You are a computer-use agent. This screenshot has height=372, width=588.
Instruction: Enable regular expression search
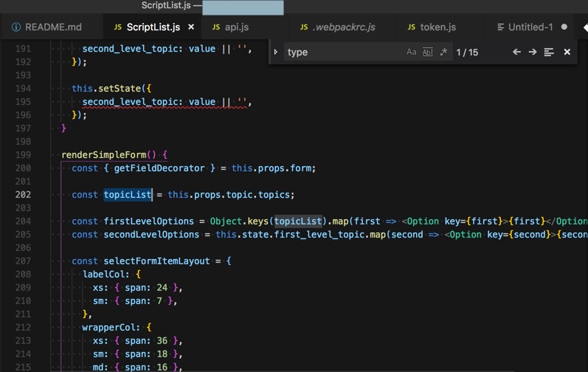coord(443,52)
